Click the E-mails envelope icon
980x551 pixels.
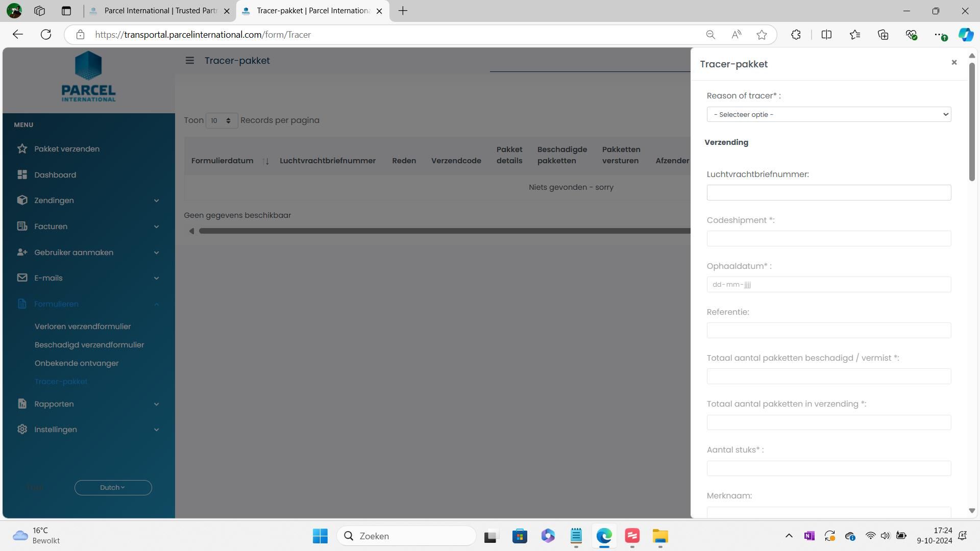click(x=22, y=278)
